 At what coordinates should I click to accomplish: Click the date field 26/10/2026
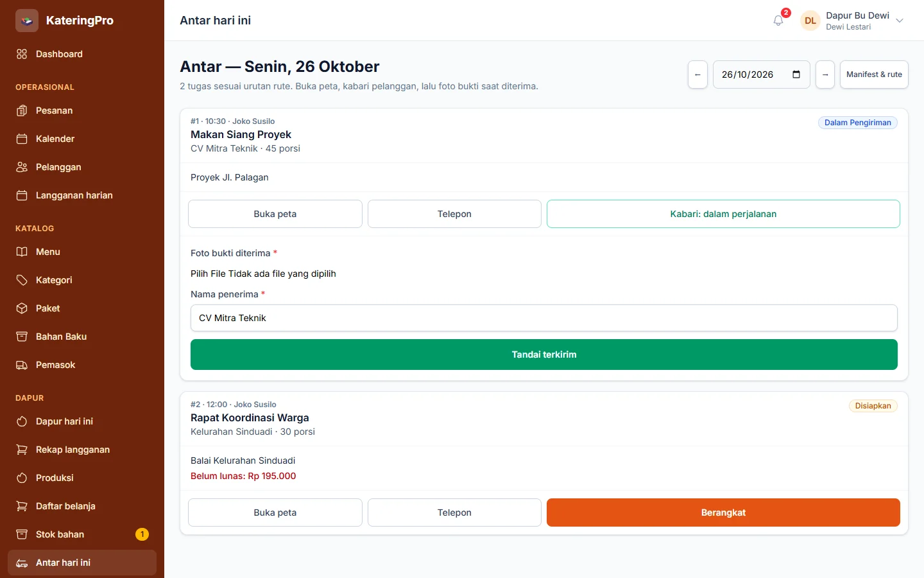click(x=761, y=74)
